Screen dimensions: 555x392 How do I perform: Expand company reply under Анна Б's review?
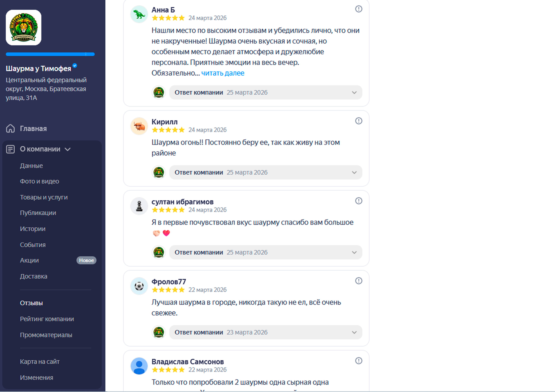tap(354, 92)
